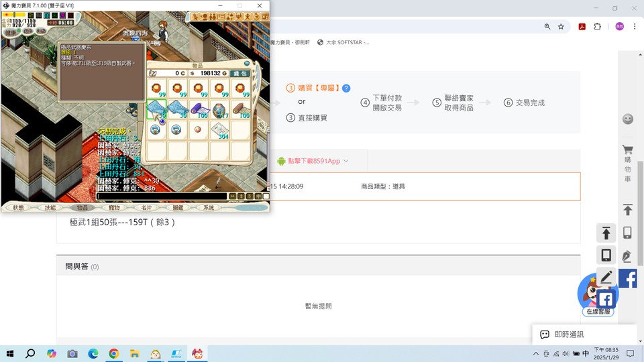Screen dimensions: 644x362
Task: Toggle the 物品 items tab in game
Action: (82, 207)
